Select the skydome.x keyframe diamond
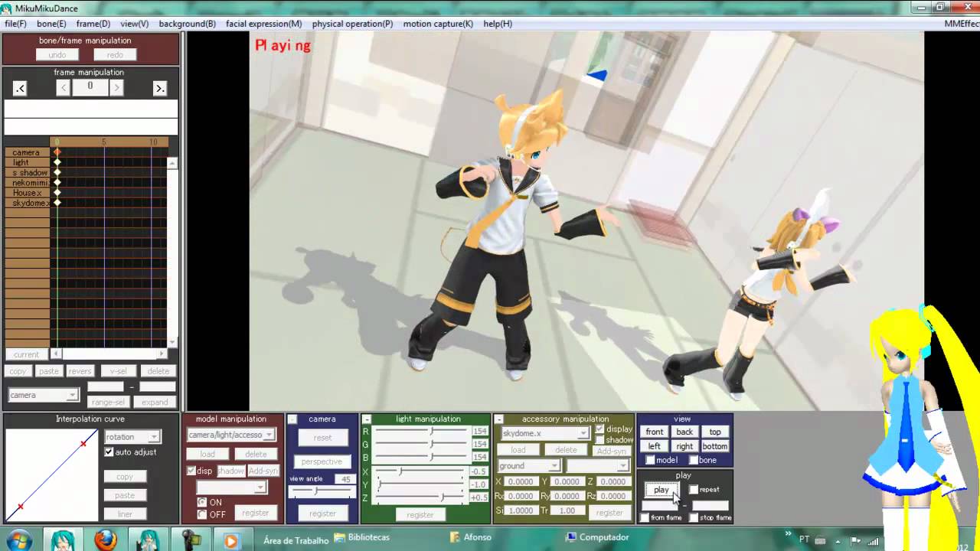Image resolution: width=980 pixels, height=551 pixels. [x=57, y=203]
